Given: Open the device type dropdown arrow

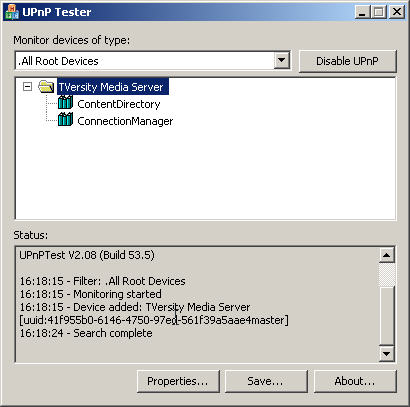Looking at the screenshot, I should click(282, 61).
